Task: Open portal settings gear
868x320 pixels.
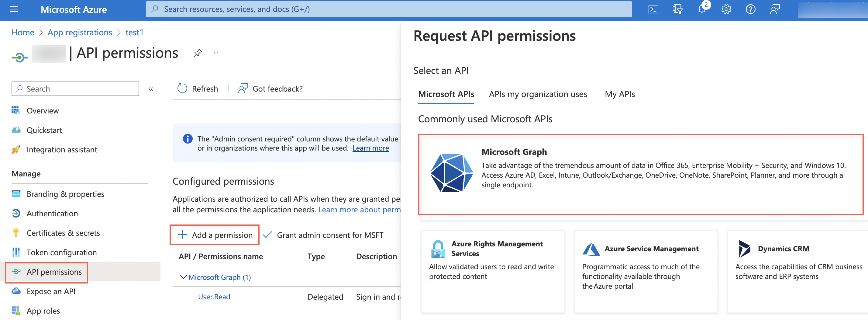Action: point(726,9)
